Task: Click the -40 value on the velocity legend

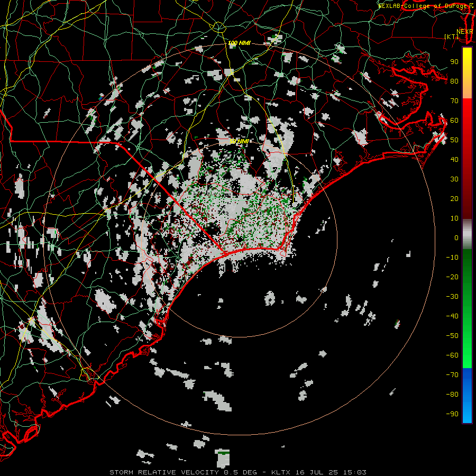Action: click(x=452, y=316)
